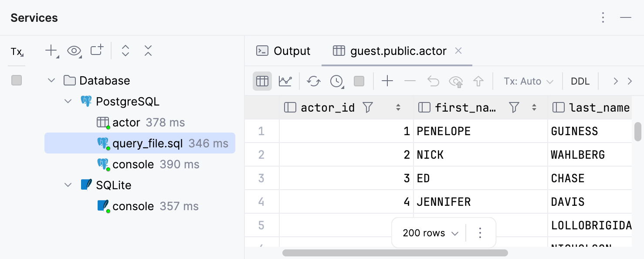Select the ED cell

[x=481, y=178]
